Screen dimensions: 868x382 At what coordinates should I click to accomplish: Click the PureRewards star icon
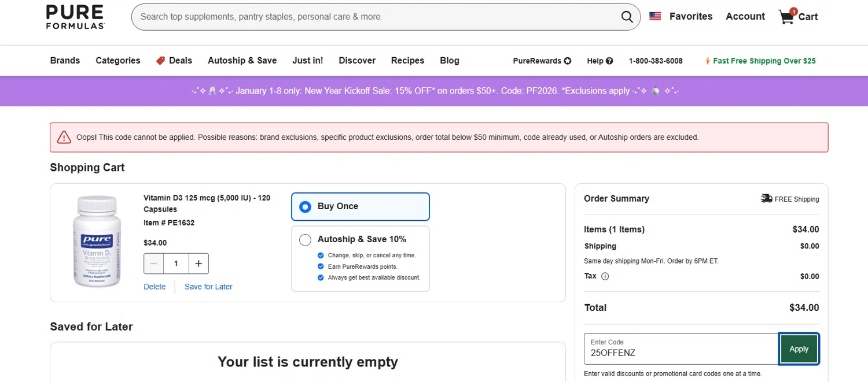point(568,61)
